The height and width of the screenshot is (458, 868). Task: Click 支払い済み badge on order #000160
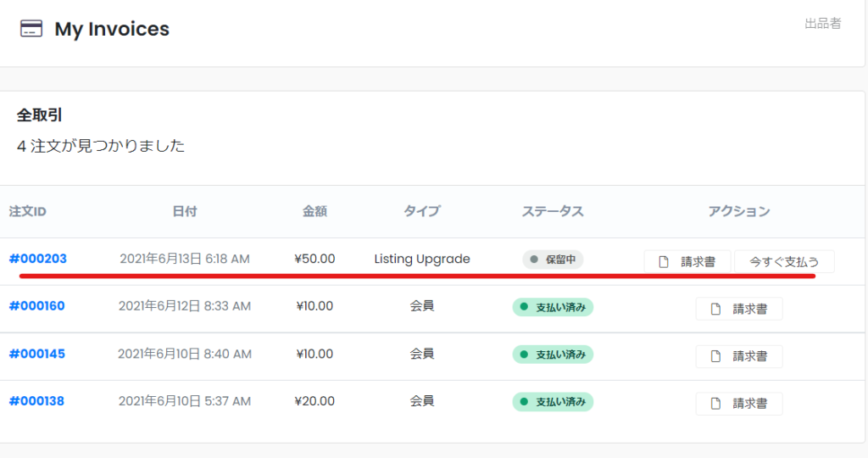pyautogui.click(x=553, y=307)
